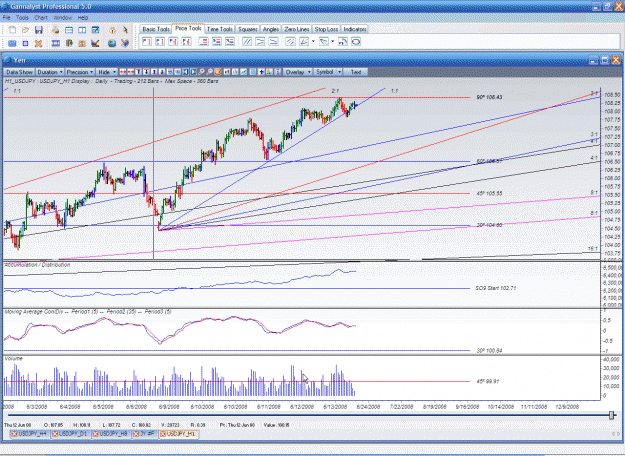
Task: Open the Chart menu
Action: [x=41, y=18]
